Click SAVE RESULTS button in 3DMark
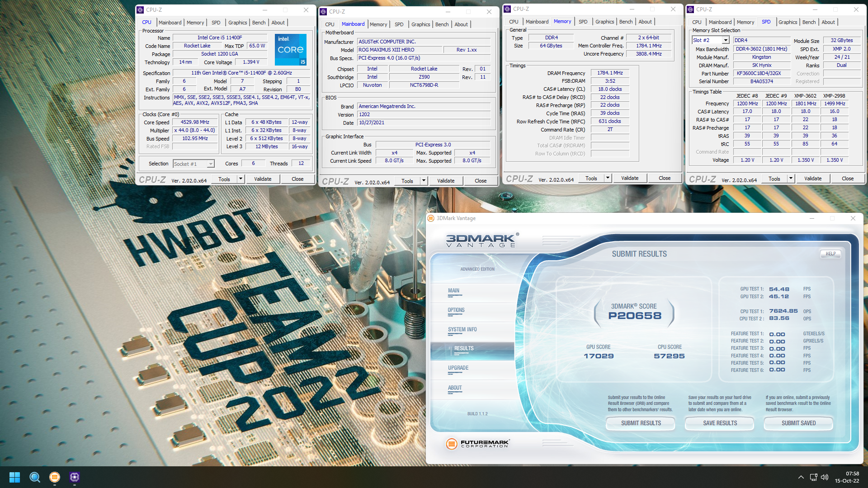The height and width of the screenshot is (488, 868). click(720, 423)
